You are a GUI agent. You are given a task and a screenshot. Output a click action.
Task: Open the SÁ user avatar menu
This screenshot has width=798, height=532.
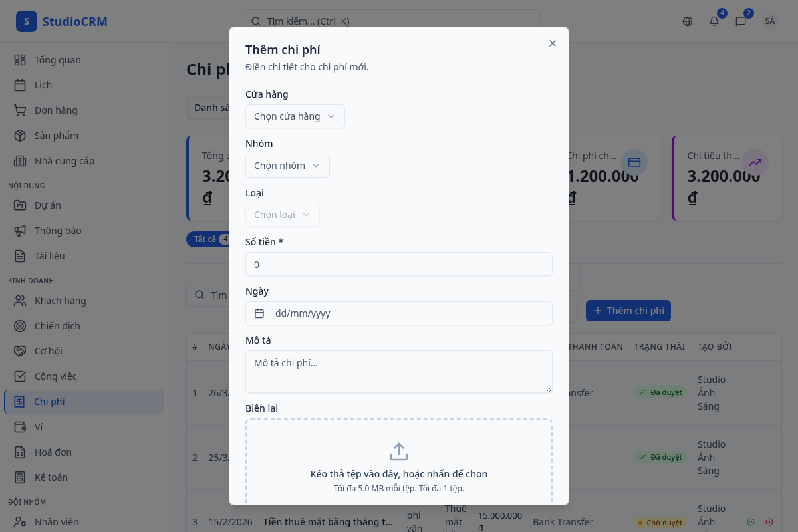click(x=770, y=21)
